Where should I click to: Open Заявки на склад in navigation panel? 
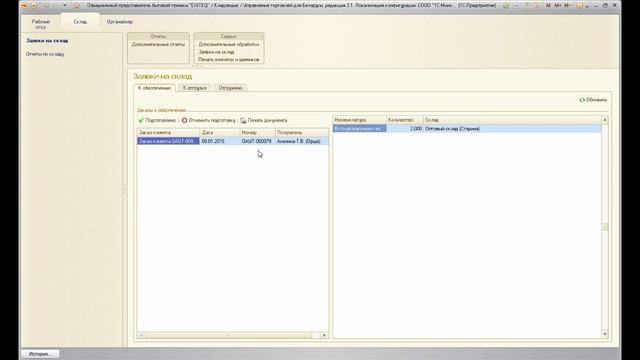point(47,41)
